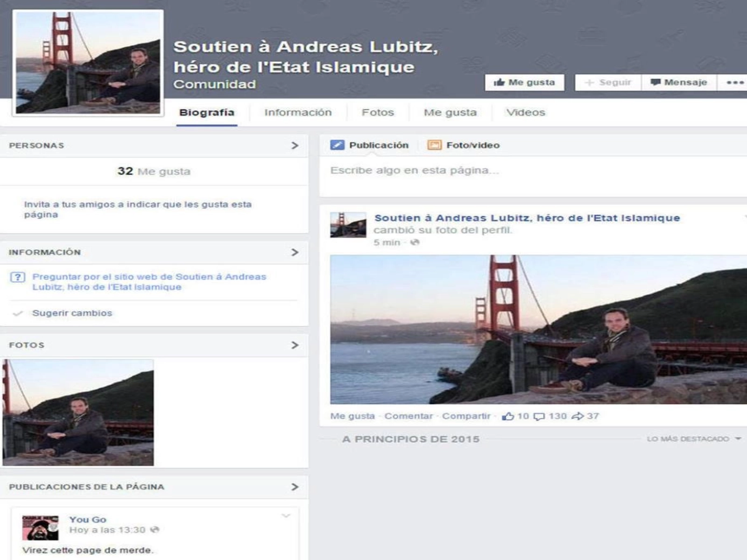Open the Mensaje message button
Viewport: 747px width, 560px height.
tap(679, 83)
